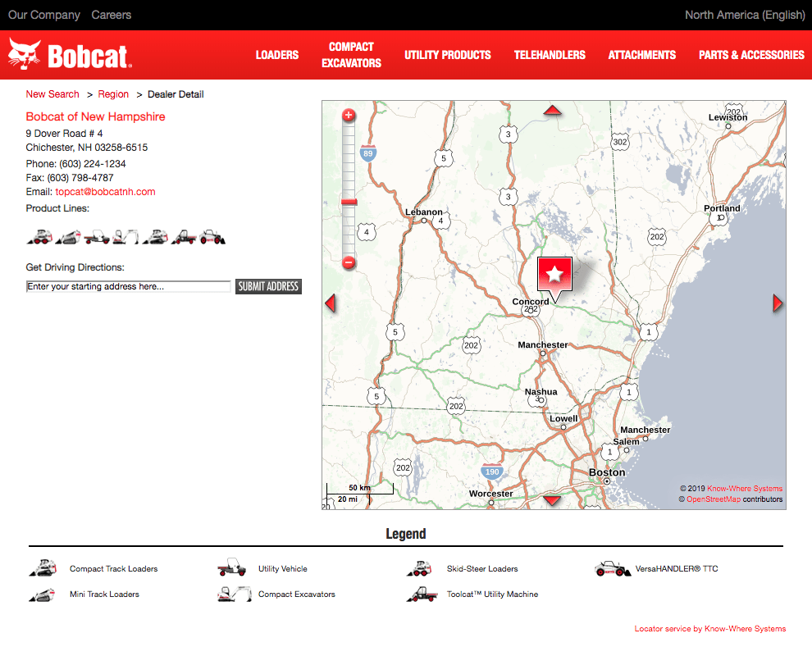Click the Mini Track Loaders legend icon
The width and height of the screenshot is (812, 647).
tap(42, 595)
